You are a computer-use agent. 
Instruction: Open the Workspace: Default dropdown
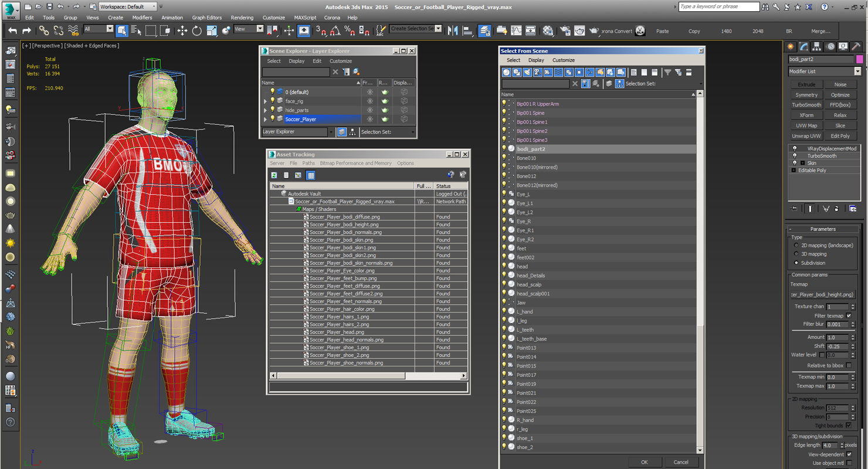[x=128, y=7]
